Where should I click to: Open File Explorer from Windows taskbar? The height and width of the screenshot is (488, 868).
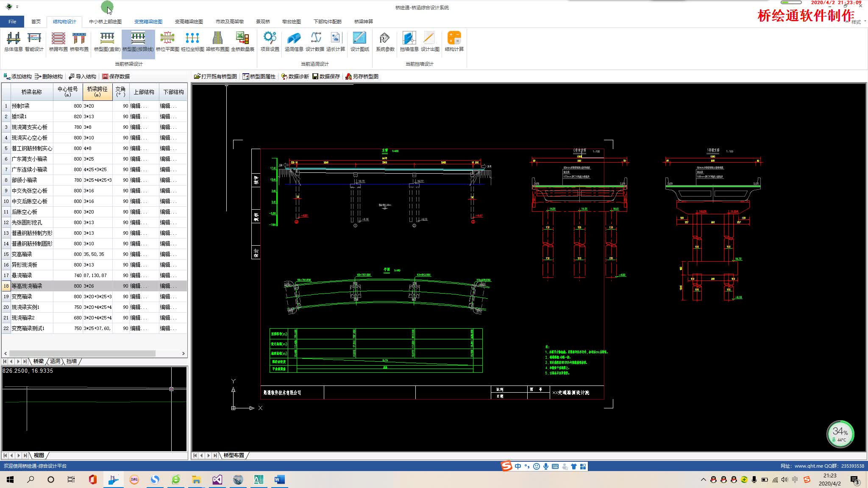[x=196, y=480]
